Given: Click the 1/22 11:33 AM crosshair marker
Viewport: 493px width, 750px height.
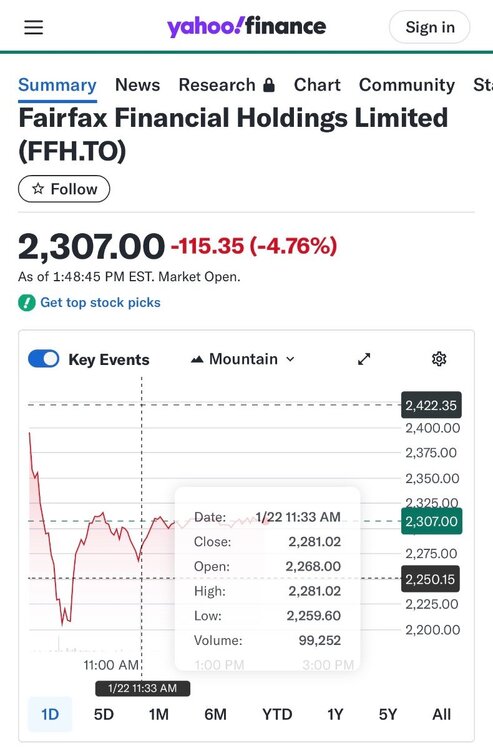Looking at the screenshot, I should click(x=142, y=688).
